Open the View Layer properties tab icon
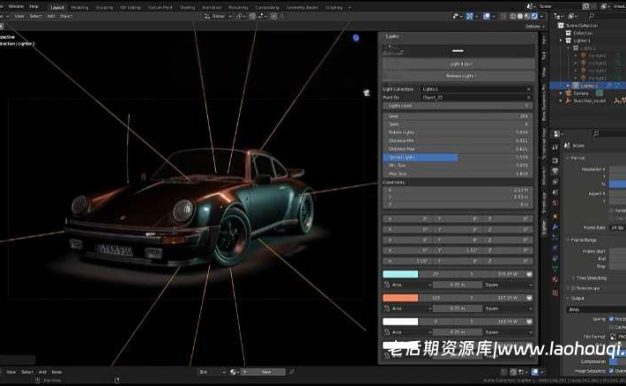626x386 pixels. pos(555,182)
